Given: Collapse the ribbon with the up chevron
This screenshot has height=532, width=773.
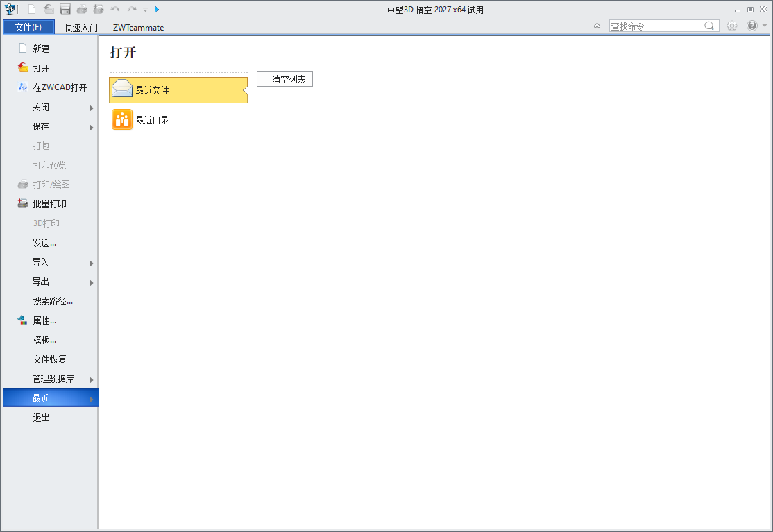Looking at the screenshot, I should coord(597,26).
